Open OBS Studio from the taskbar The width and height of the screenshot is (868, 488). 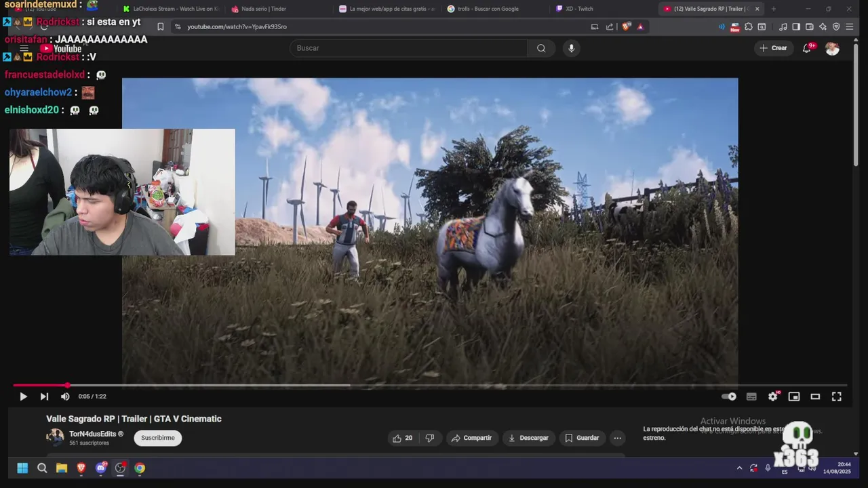121,468
